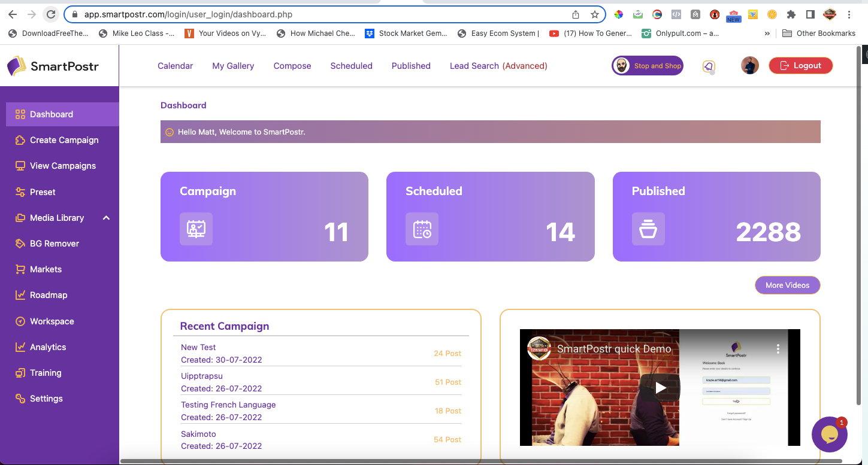The width and height of the screenshot is (868, 465).
Task: Click the BG Remover eraser icon
Action: [20, 244]
